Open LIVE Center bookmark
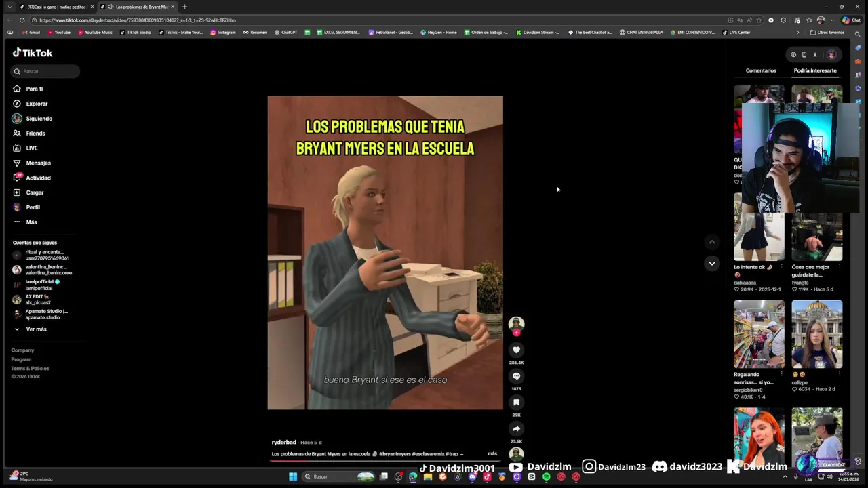This screenshot has height=488, width=868. (x=736, y=33)
